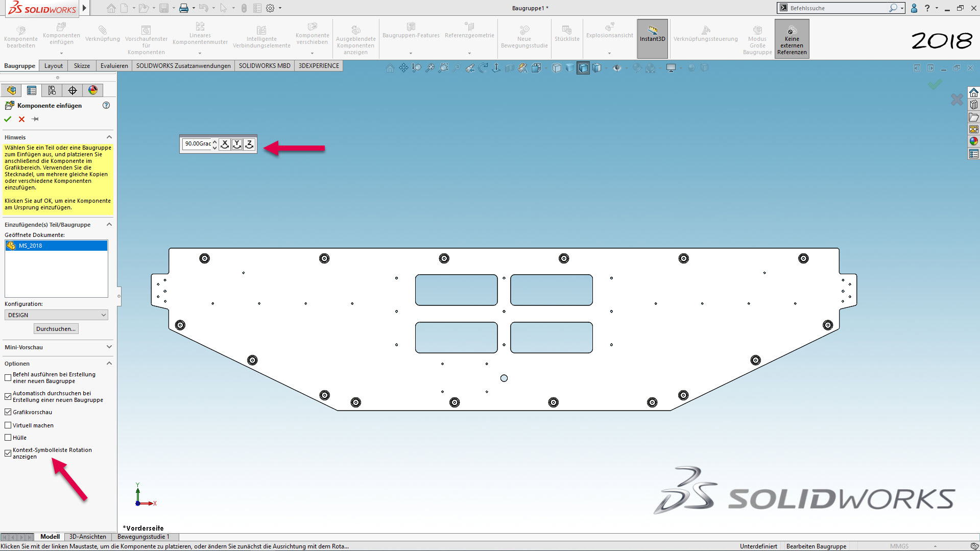Open help for Komponente einfügen

coord(106,105)
